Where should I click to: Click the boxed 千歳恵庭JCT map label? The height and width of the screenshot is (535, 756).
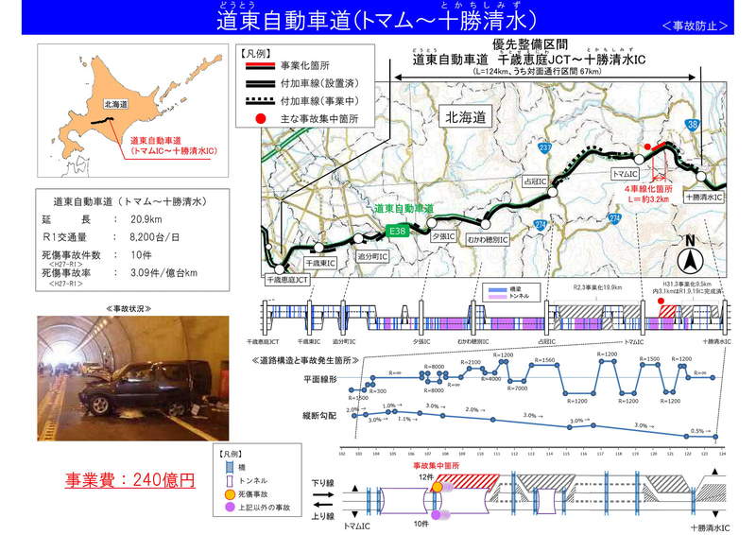287,280
